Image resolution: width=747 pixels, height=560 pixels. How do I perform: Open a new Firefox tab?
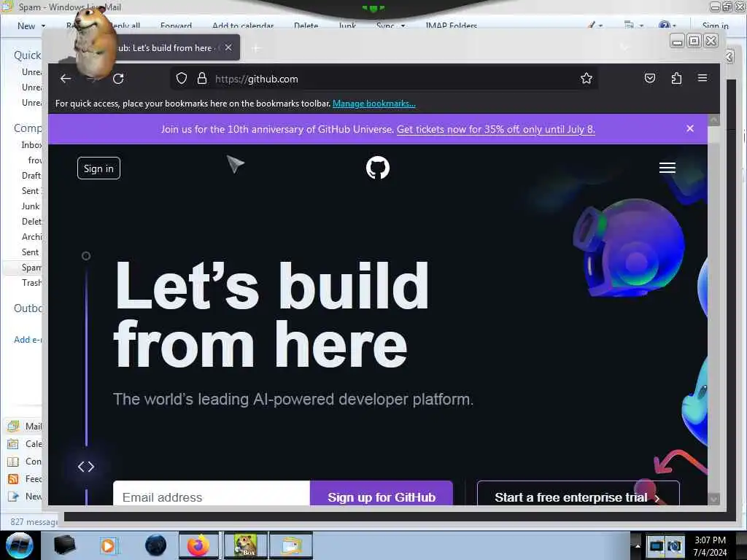point(256,48)
